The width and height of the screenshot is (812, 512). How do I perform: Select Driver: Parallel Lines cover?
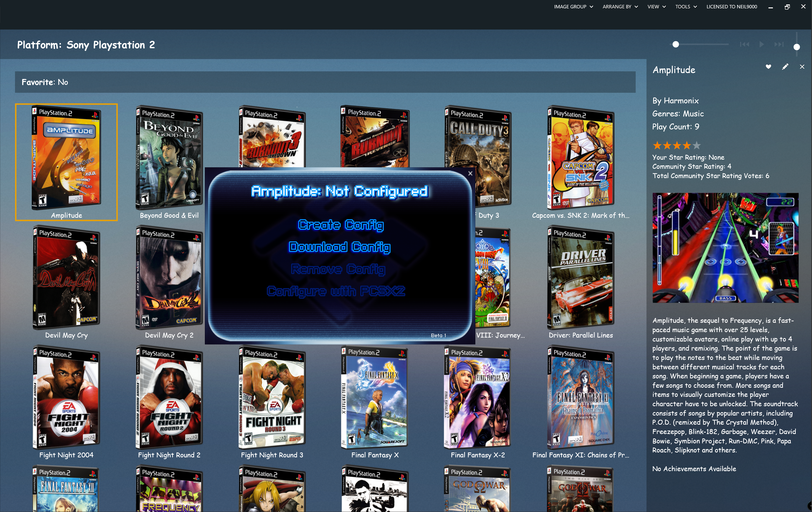pyautogui.click(x=581, y=278)
